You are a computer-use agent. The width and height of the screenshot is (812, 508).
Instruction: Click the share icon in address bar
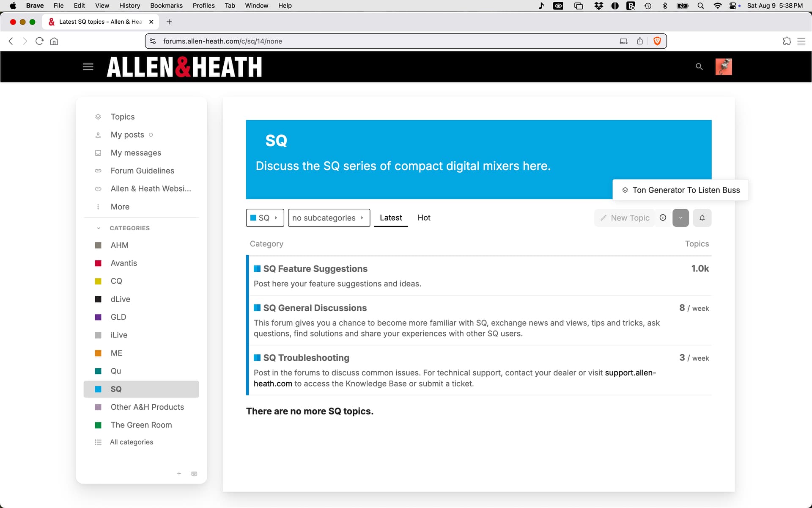coord(640,41)
